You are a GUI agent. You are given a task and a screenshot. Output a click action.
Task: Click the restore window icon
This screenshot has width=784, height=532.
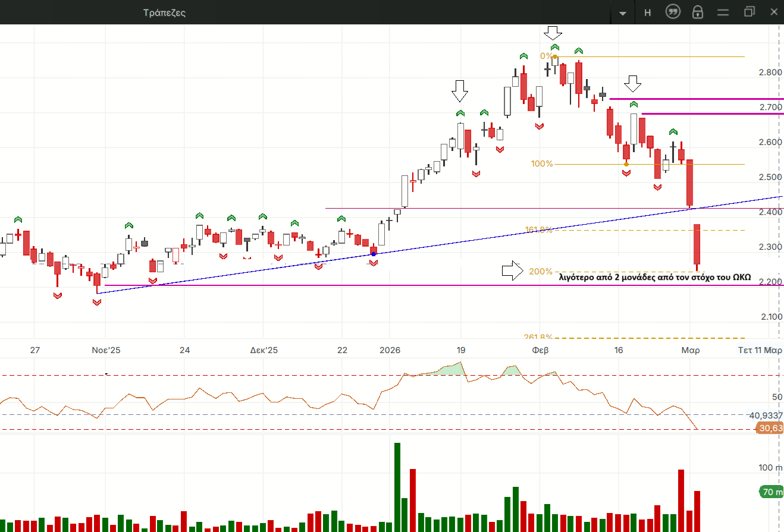coord(749,12)
